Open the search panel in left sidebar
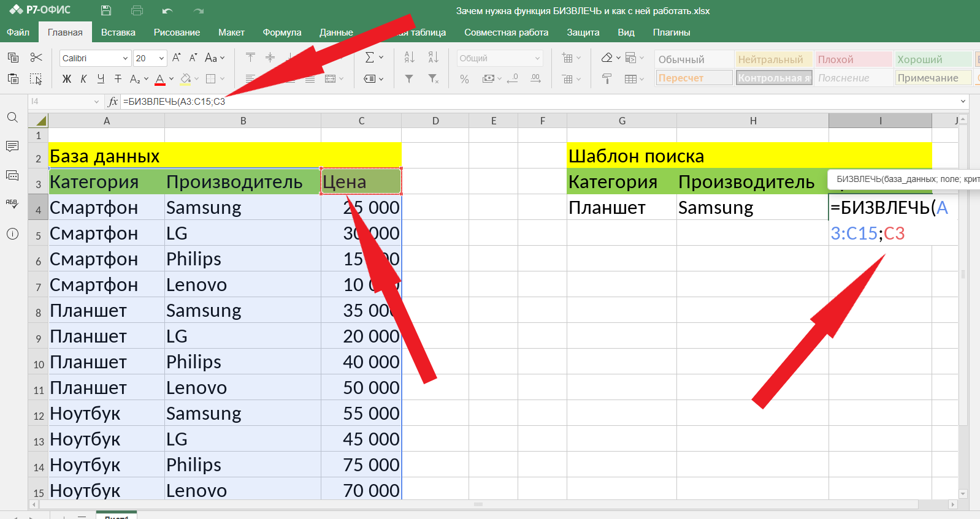980x519 pixels. point(12,117)
